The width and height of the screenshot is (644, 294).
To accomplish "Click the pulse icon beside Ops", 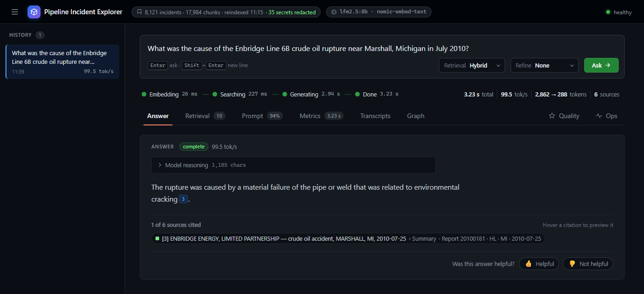I will point(598,116).
